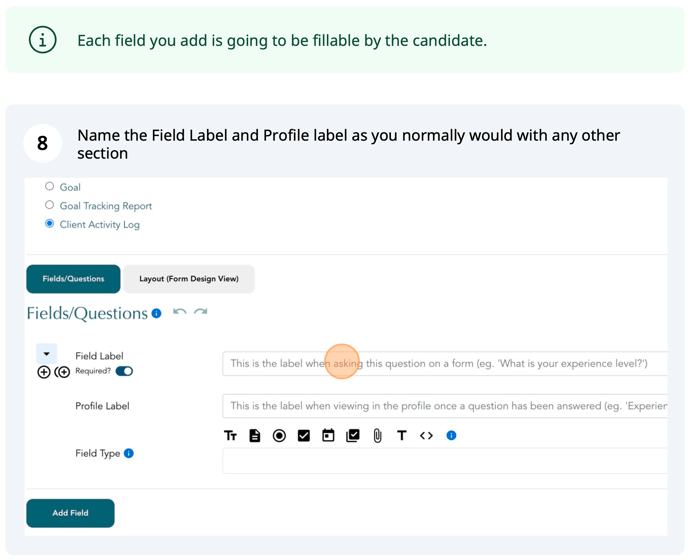Switch to Layout (Form Design View) tab
688x560 pixels.
point(189,279)
